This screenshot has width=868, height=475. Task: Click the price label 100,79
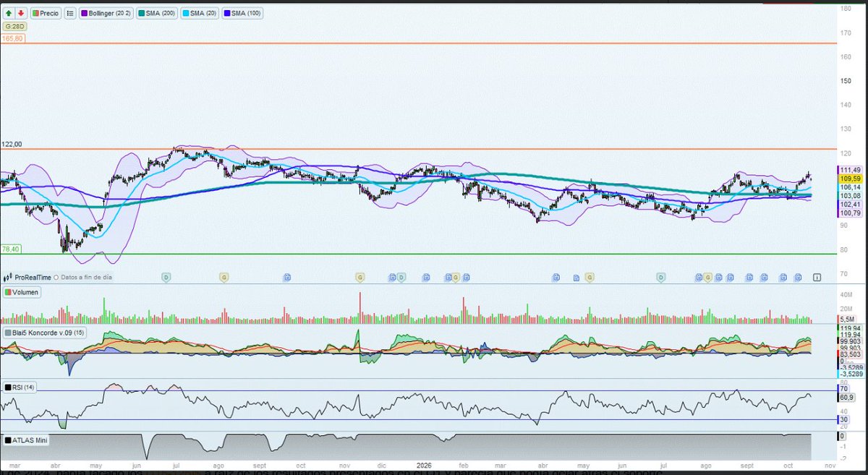tap(848, 213)
